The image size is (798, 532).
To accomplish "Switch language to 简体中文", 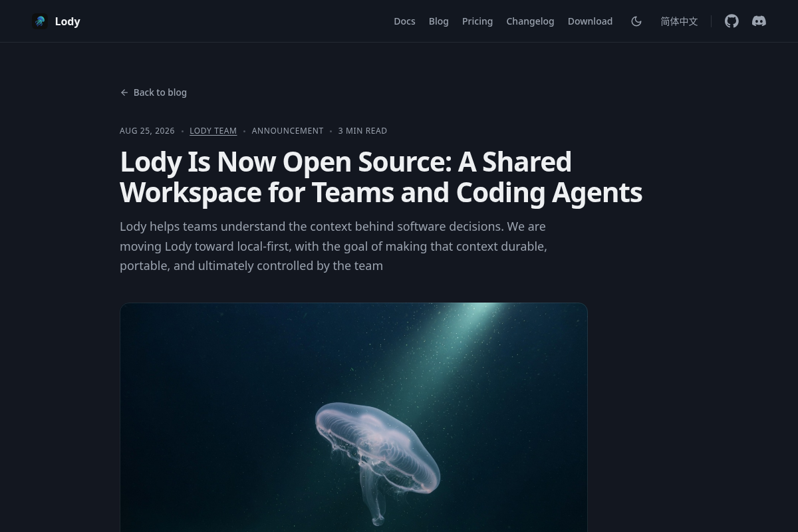I will 679,21.
